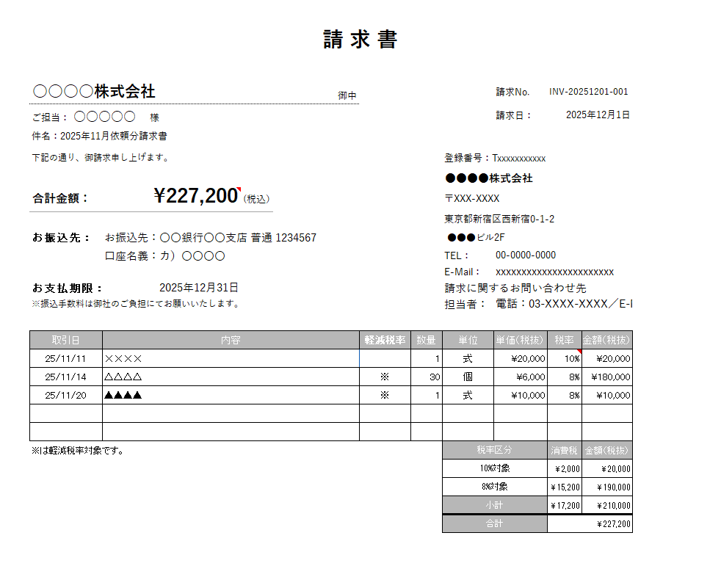This screenshot has width=721, height=588.
Task: Select the 件名 subject line cell
Action: coord(100,136)
